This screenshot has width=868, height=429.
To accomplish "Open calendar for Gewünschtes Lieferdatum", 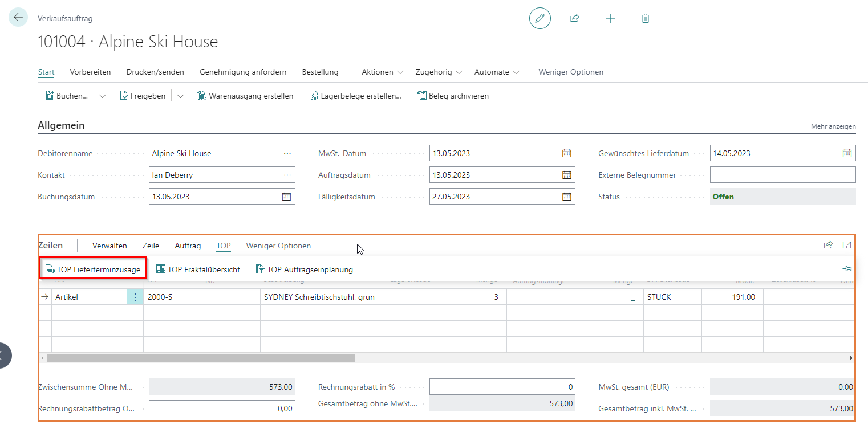I will 847,153.
